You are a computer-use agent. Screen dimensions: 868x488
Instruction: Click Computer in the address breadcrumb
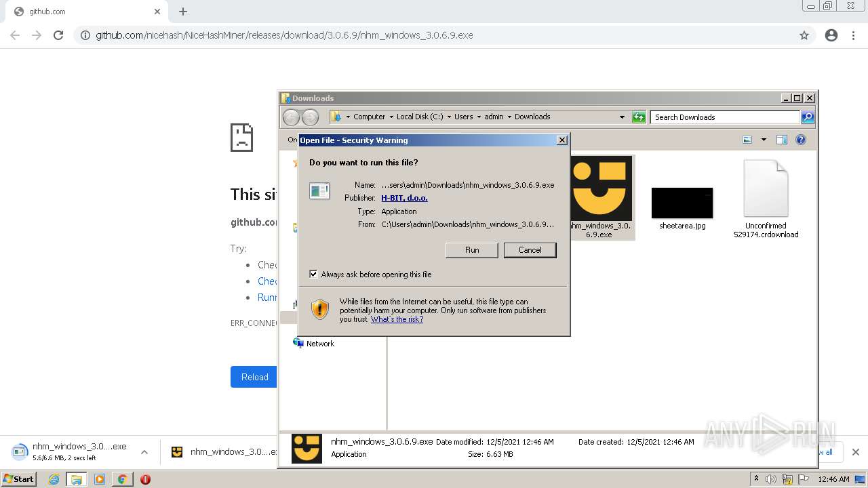click(x=369, y=117)
